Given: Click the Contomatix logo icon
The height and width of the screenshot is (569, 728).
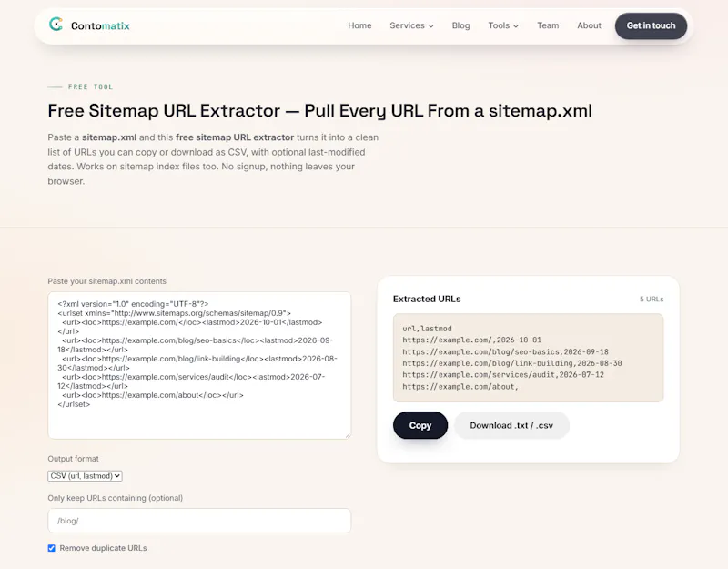Looking at the screenshot, I should (x=56, y=25).
